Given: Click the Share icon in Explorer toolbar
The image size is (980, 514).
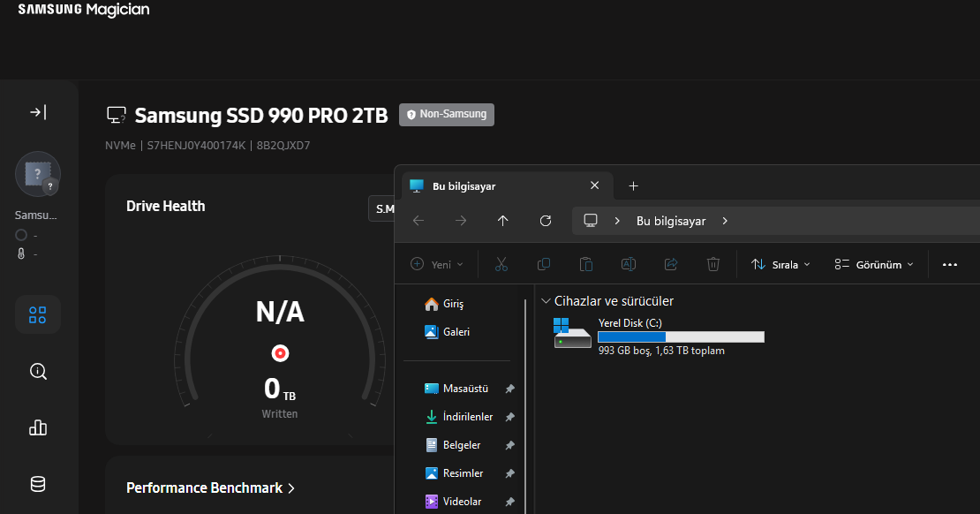Looking at the screenshot, I should pos(671,264).
